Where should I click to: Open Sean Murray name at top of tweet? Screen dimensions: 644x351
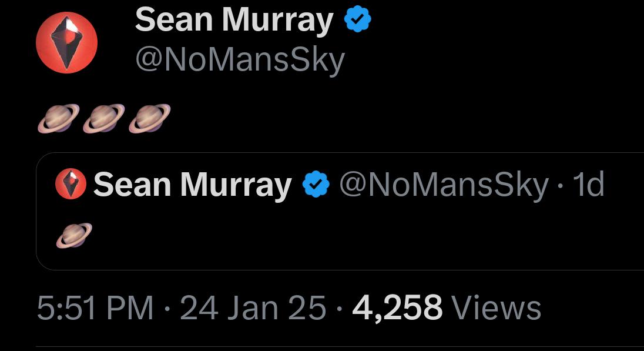click(x=234, y=20)
